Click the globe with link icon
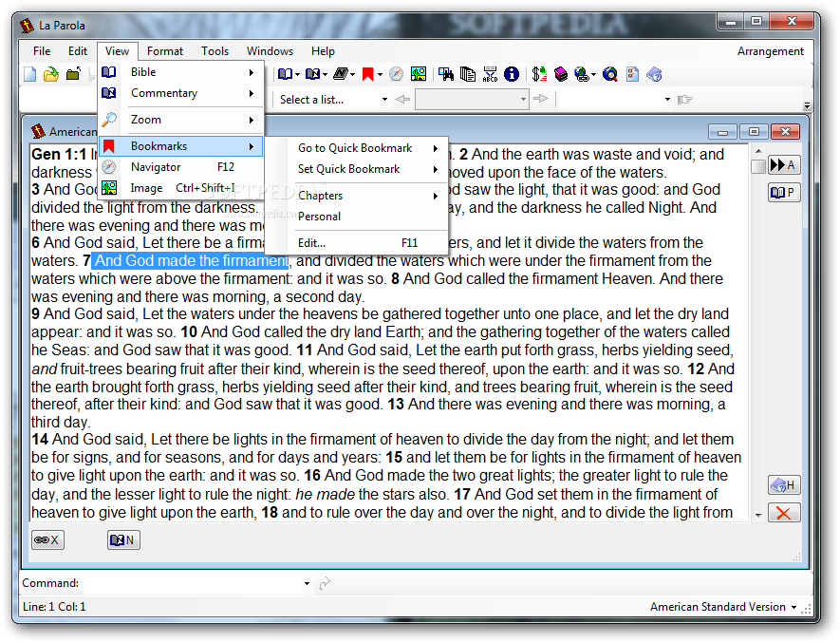The image size is (840, 643). [582, 74]
